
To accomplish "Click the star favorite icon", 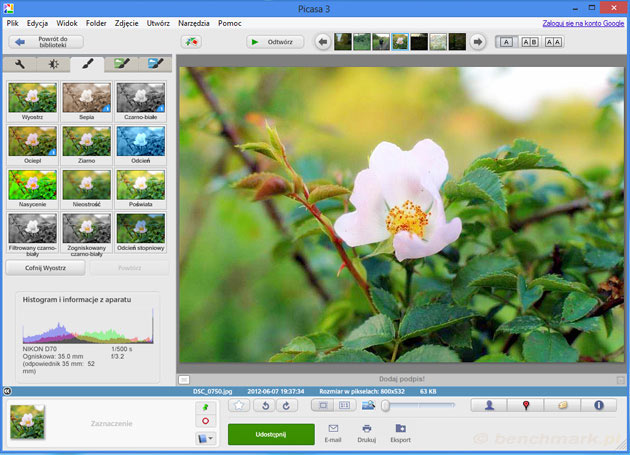I will 240,405.
